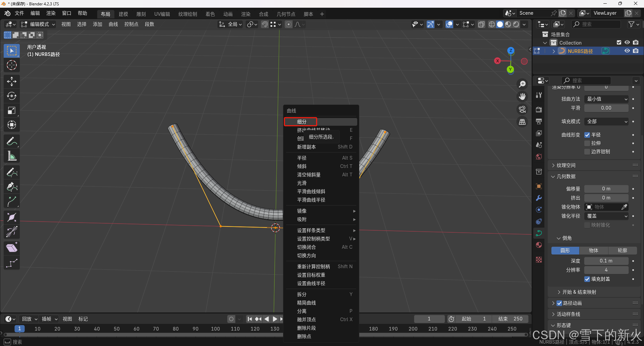Image resolution: width=644 pixels, height=346 pixels.
Task: Activate the Scale tool
Action: (12, 110)
